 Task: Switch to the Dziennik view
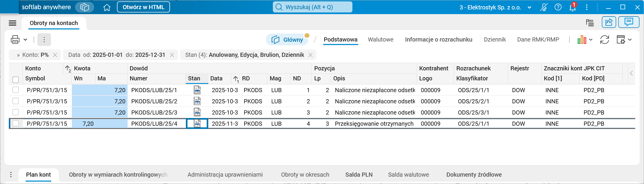(x=495, y=39)
